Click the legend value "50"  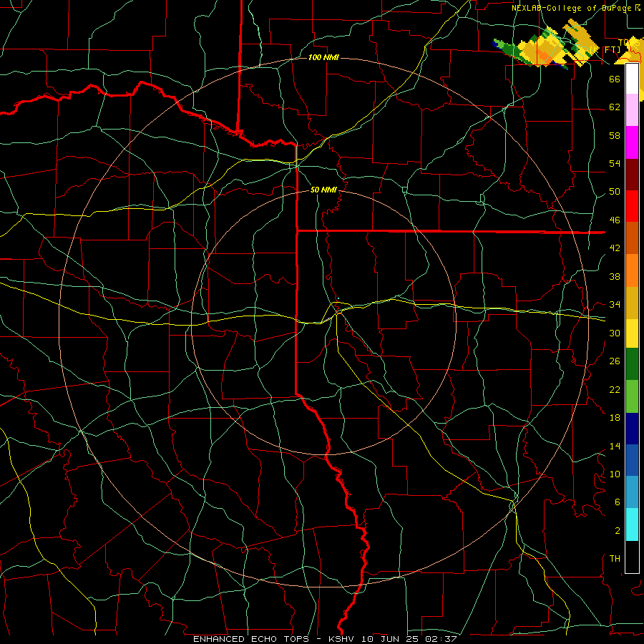coord(615,191)
